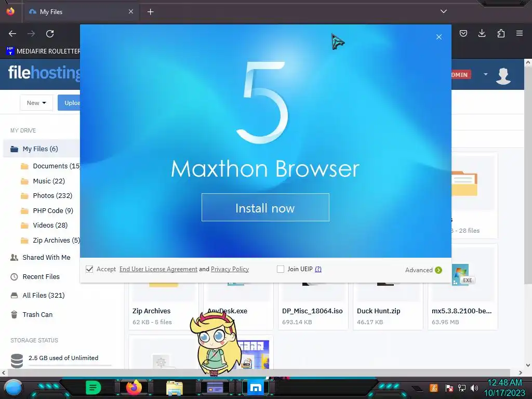Open the Firefox extensions icon

(x=501, y=33)
